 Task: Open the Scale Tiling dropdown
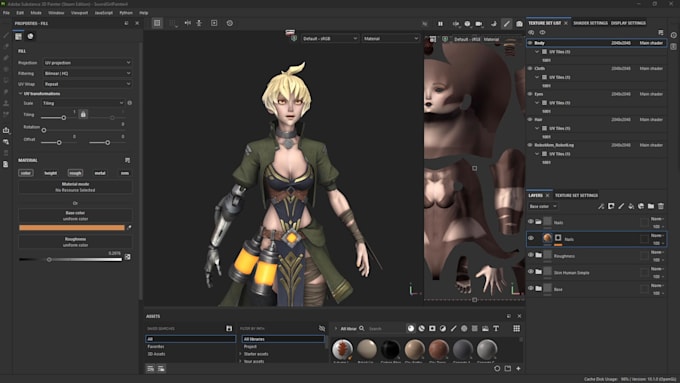pyautogui.click(x=82, y=103)
